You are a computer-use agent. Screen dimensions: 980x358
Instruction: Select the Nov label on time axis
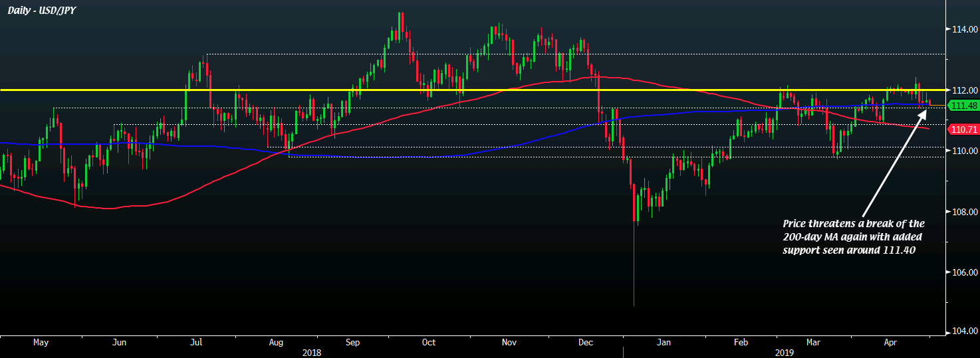click(x=509, y=343)
